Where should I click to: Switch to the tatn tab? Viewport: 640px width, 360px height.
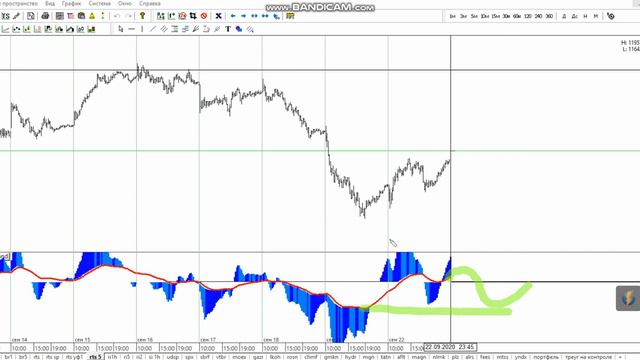pos(385,357)
